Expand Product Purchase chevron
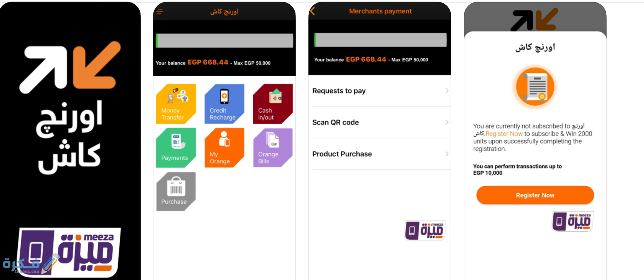 click(447, 154)
